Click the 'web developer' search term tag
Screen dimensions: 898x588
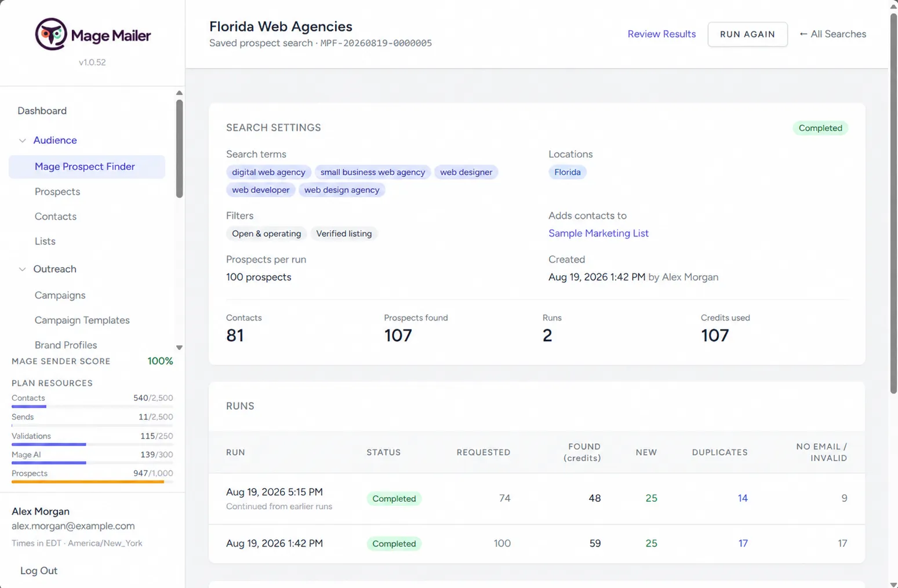click(x=261, y=190)
